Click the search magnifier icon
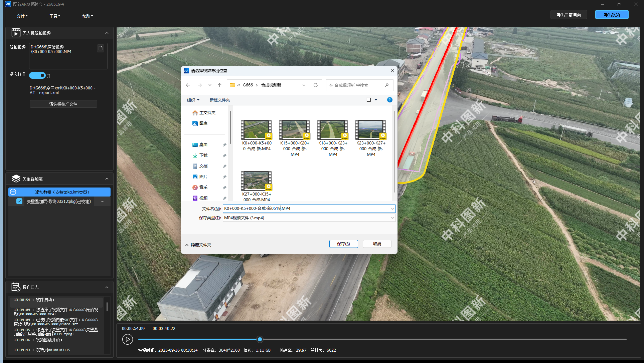 point(387,85)
